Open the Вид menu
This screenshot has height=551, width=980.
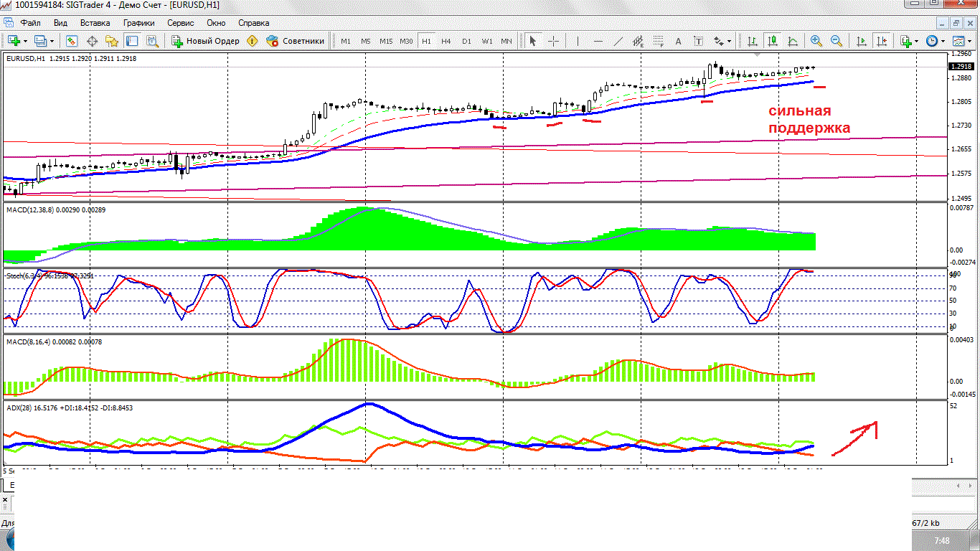point(60,22)
